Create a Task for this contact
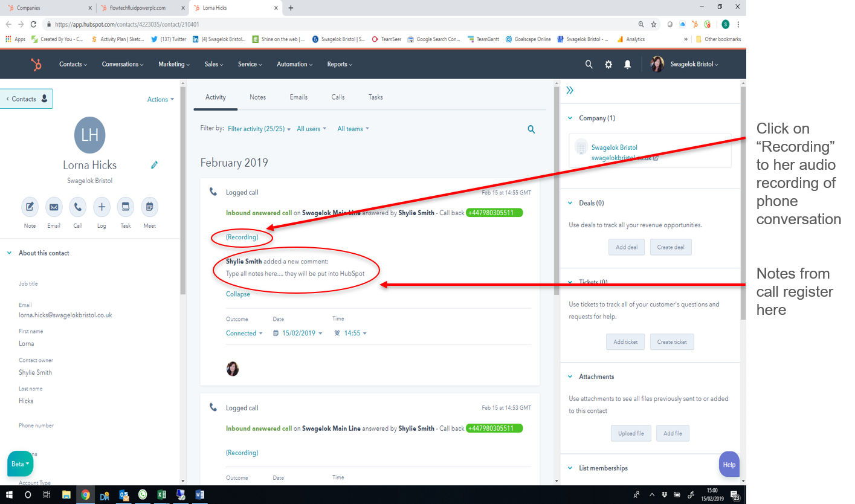The height and width of the screenshot is (504, 855). tap(126, 207)
